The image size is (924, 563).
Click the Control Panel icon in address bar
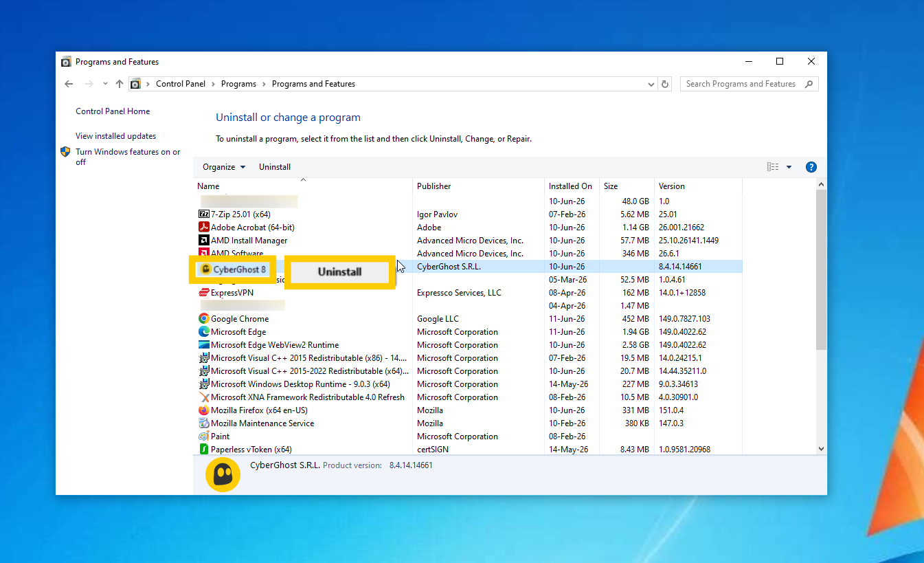(x=136, y=84)
